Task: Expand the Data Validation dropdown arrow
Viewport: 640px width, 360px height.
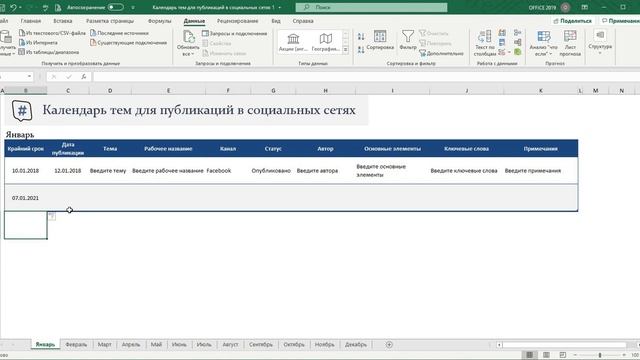Action: [509, 53]
